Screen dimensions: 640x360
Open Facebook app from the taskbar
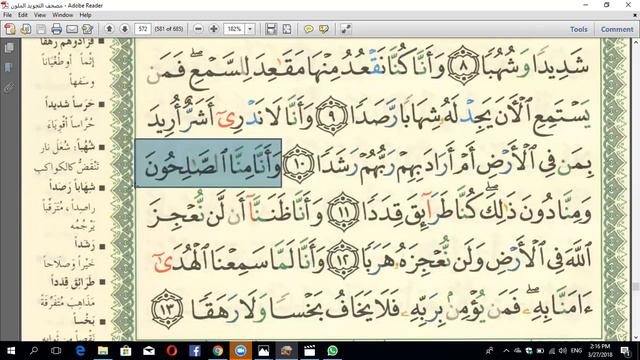(x=195, y=351)
